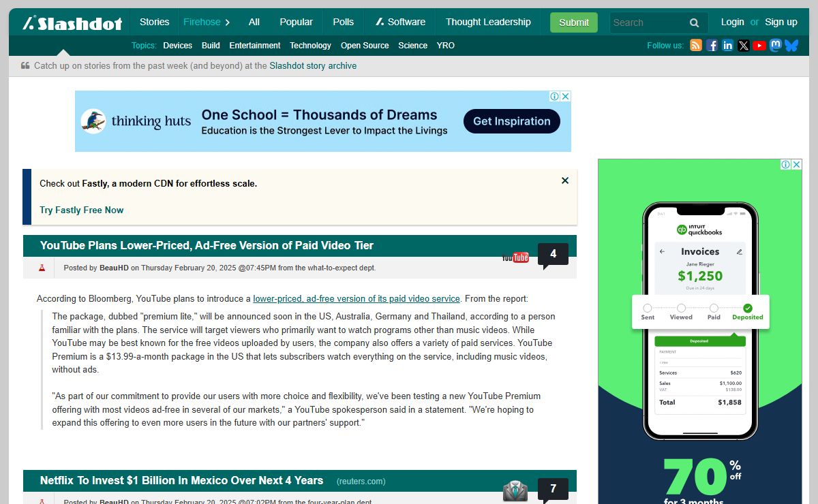
Task: Select the Devices topic
Action: [x=177, y=46]
